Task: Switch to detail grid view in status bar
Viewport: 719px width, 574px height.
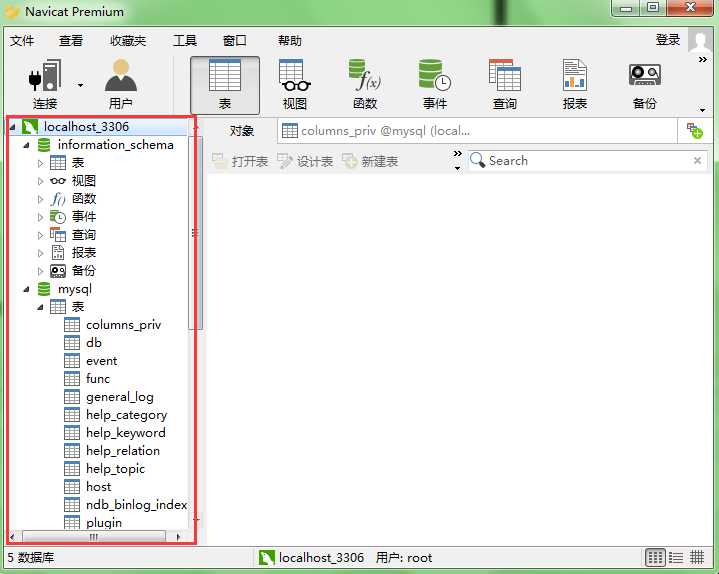Action: (x=697, y=558)
